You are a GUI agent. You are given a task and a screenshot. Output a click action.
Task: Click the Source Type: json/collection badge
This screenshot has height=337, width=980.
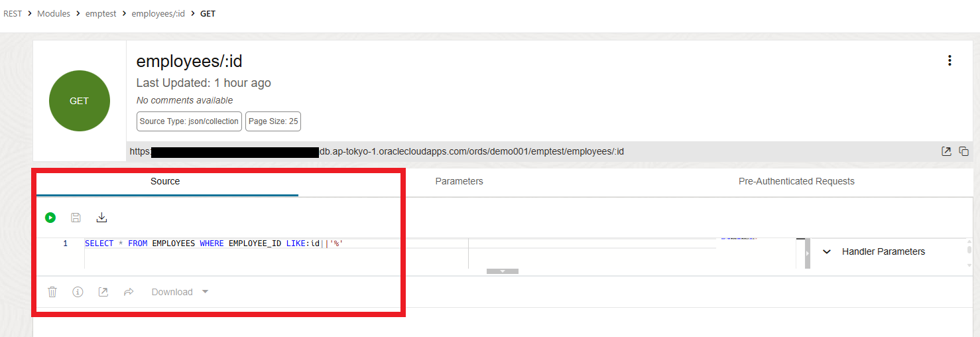(189, 121)
